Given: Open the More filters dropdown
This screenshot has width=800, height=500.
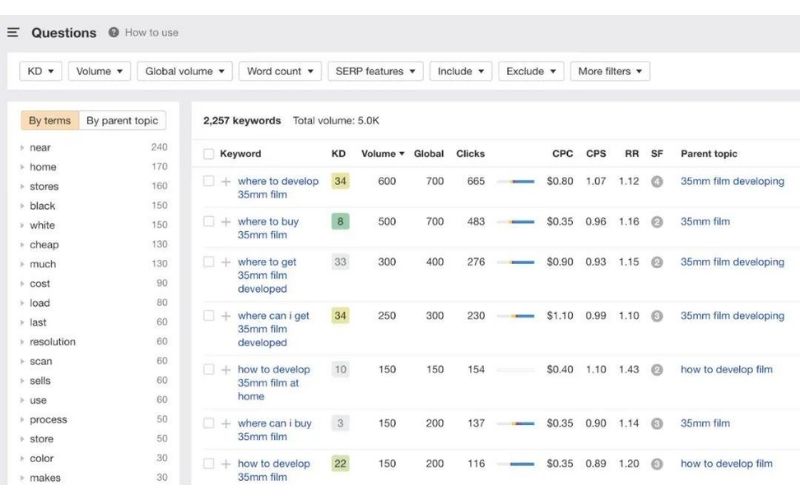Looking at the screenshot, I should (x=610, y=71).
